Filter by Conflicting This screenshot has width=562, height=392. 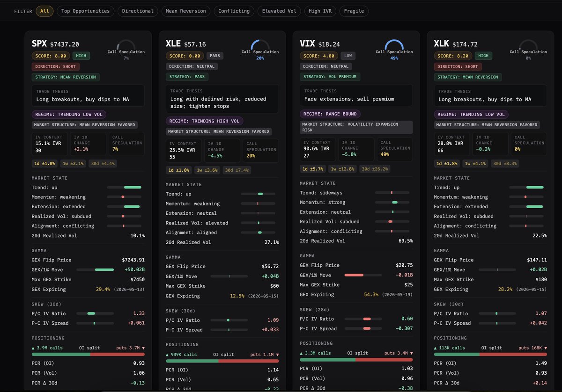[x=234, y=11]
